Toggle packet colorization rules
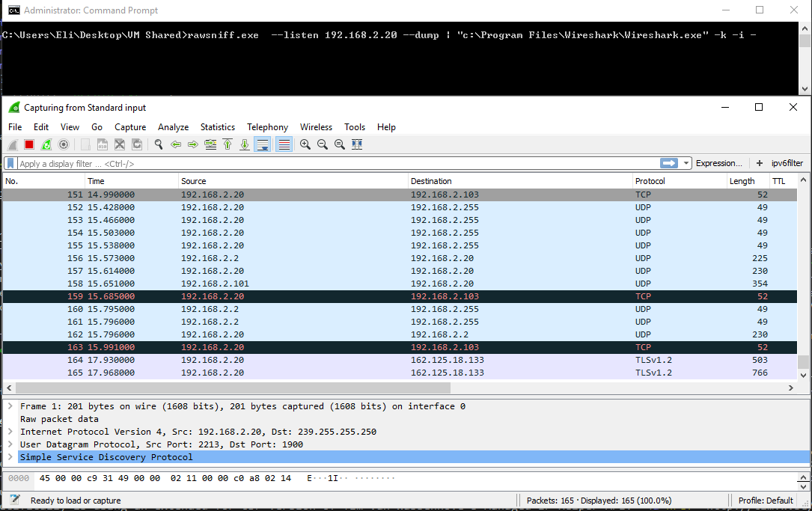The height and width of the screenshot is (511, 812). pos(284,145)
